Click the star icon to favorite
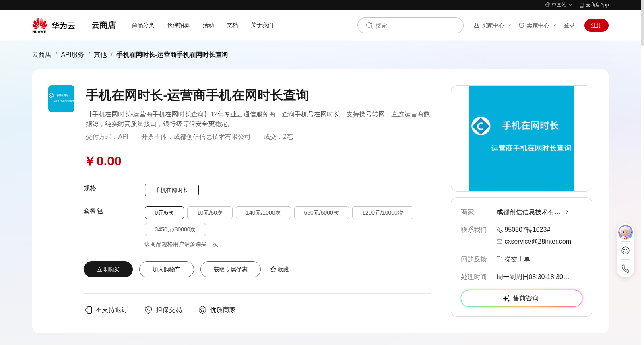644x345 pixels. click(273, 269)
